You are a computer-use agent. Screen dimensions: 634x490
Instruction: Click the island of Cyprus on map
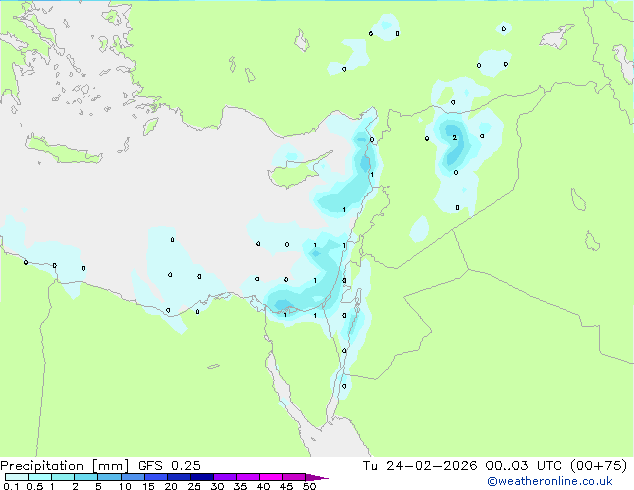(294, 174)
